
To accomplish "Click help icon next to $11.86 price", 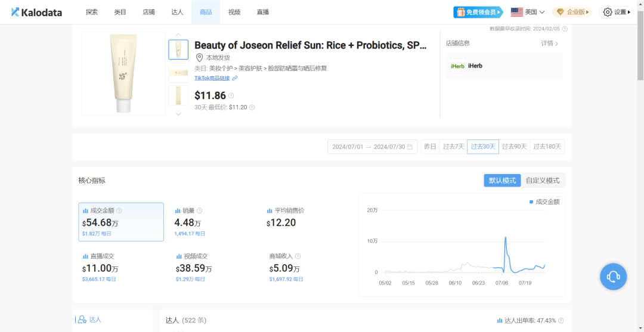I will coord(231,95).
